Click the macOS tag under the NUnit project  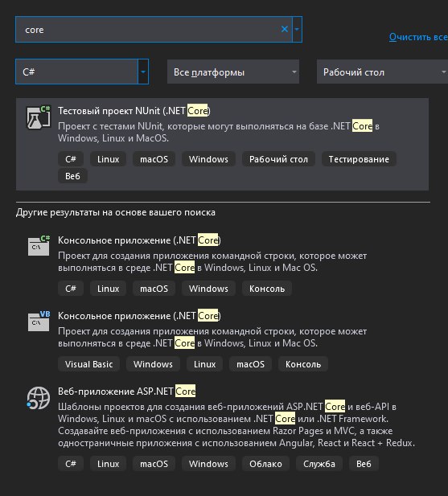click(x=154, y=159)
